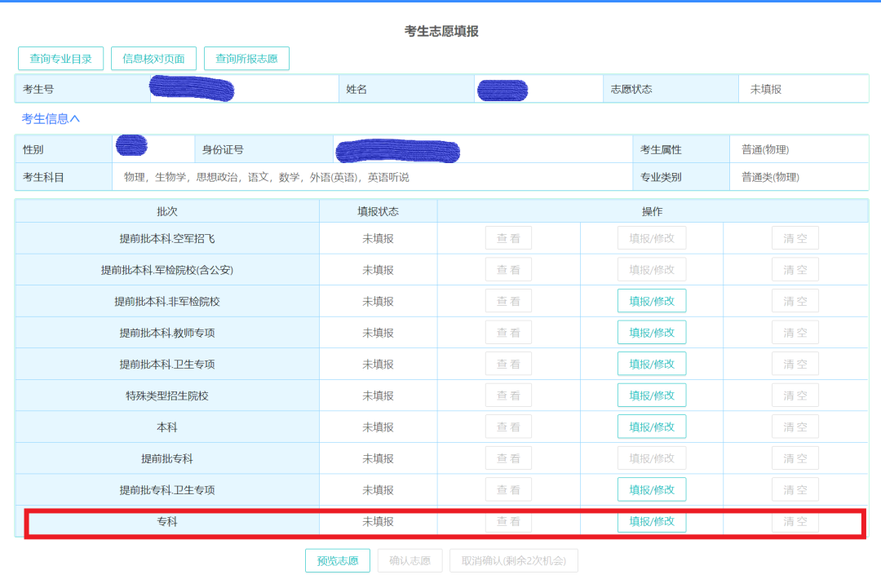Viewport: 881px width, 588px height.
Task: Click 填报/修改 in the 本科 row
Action: [x=652, y=427]
